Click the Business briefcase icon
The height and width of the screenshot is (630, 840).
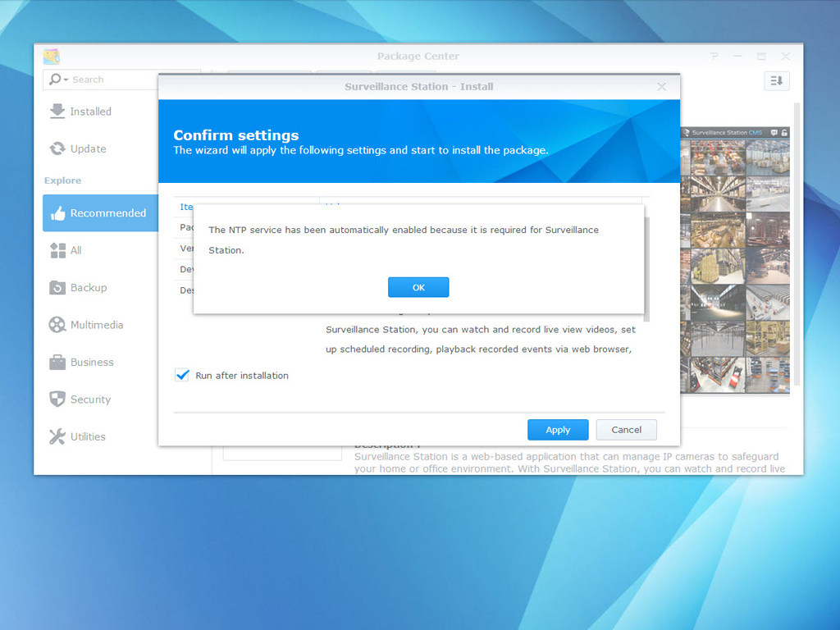point(57,362)
